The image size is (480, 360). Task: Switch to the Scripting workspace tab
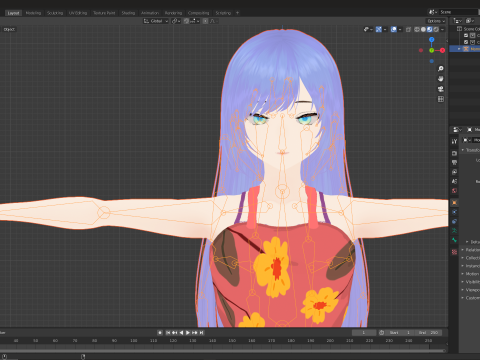point(223,13)
